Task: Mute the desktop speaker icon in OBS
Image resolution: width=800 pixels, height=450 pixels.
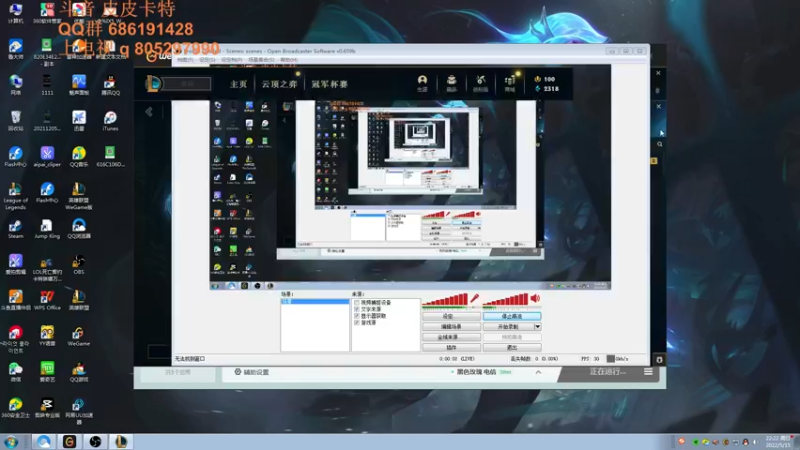Action: (535, 298)
